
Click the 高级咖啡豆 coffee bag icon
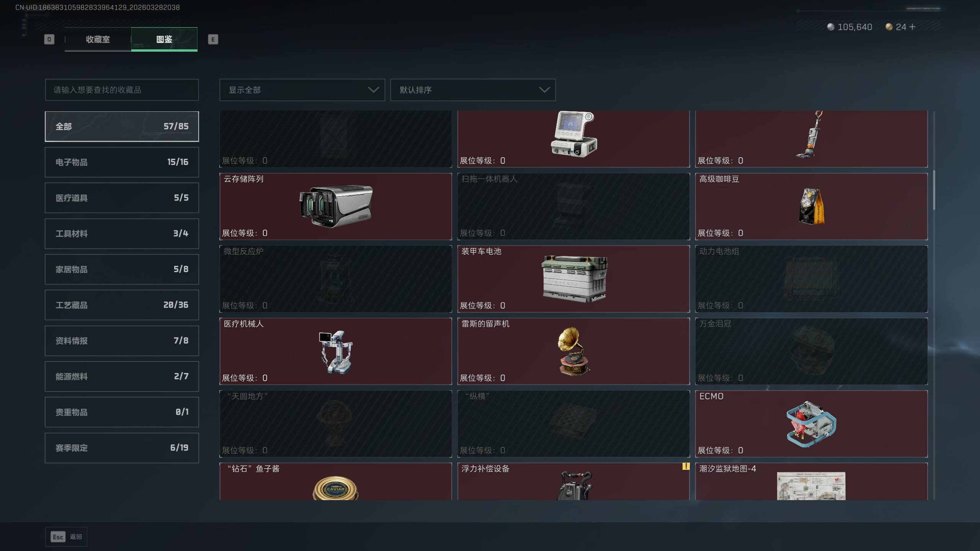tap(812, 206)
